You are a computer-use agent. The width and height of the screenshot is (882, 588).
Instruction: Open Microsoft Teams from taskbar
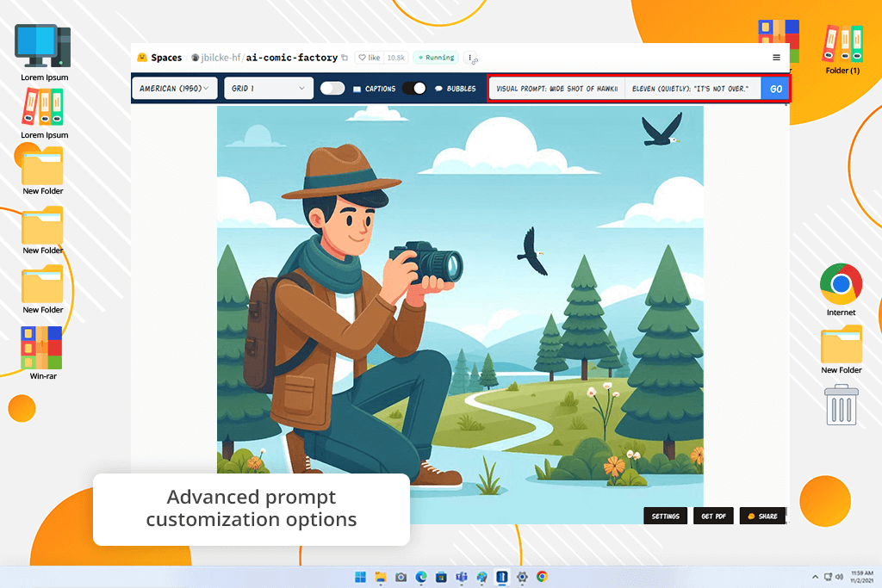(x=462, y=577)
